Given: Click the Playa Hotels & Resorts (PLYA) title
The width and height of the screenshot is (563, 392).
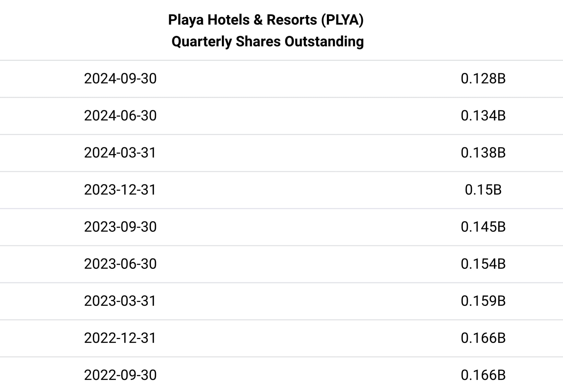Looking at the screenshot, I should click(x=266, y=20).
